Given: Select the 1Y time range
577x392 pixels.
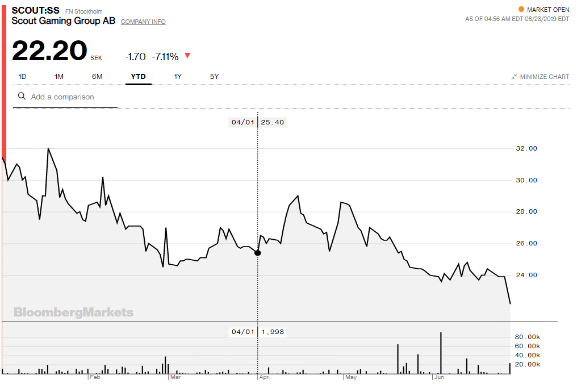Looking at the screenshot, I should 177,76.
